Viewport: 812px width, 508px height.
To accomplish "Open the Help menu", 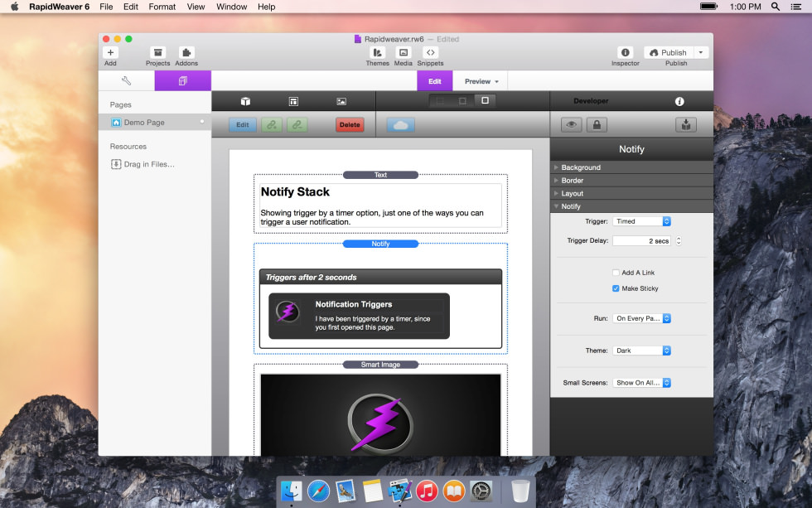I will (266, 7).
